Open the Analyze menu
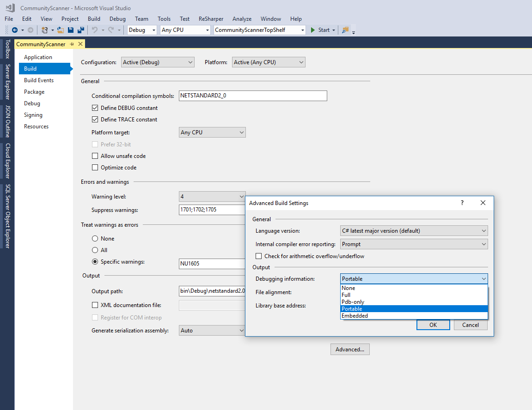 tap(242, 19)
